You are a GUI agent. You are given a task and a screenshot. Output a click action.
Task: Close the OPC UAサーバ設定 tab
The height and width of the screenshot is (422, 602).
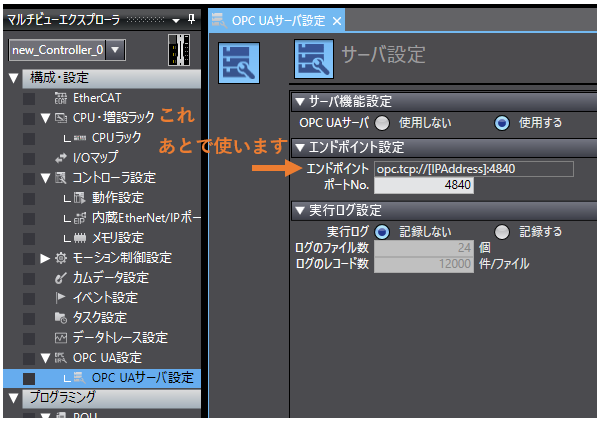[x=337, y=20]
